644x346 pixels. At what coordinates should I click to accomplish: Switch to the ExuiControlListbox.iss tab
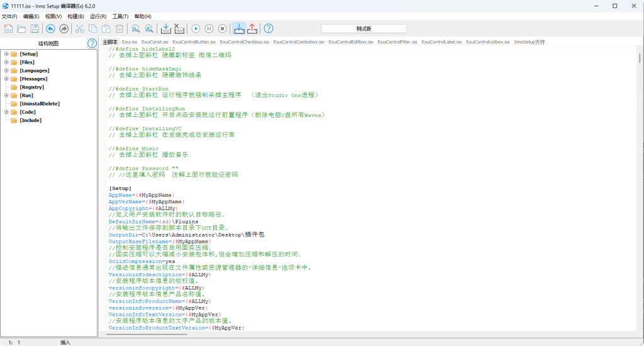[x=487, y=42]
